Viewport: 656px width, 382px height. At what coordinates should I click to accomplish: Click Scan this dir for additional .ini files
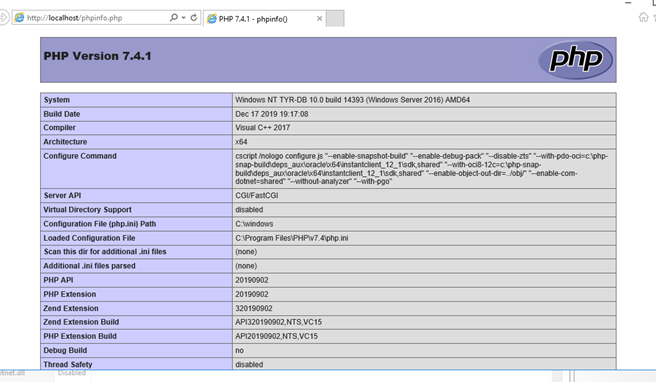pyautogui.click(x=105, y=251)
